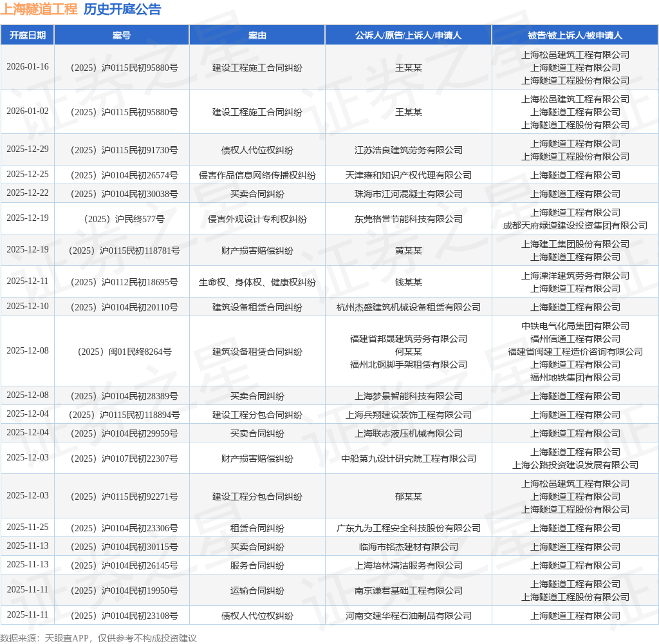Click plaintiff 东莞格营节能科技有限公司
Viewport: 659px width, 644px height.
pos(408,219)
